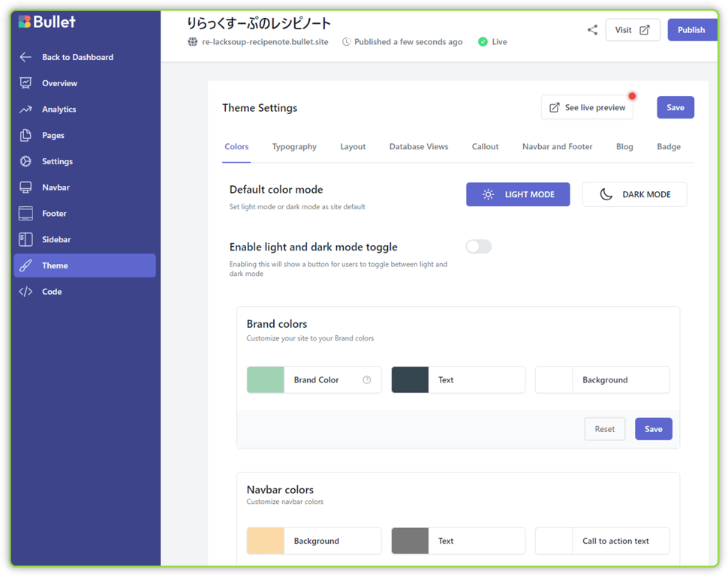Open Overview from the sidebar

85,83
